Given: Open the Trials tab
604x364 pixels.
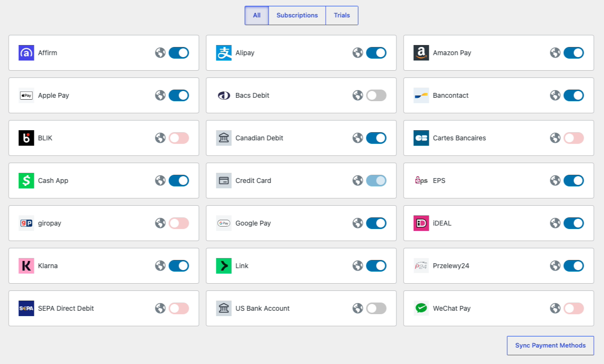Looking at the screenshot, I should click(342, 15).
